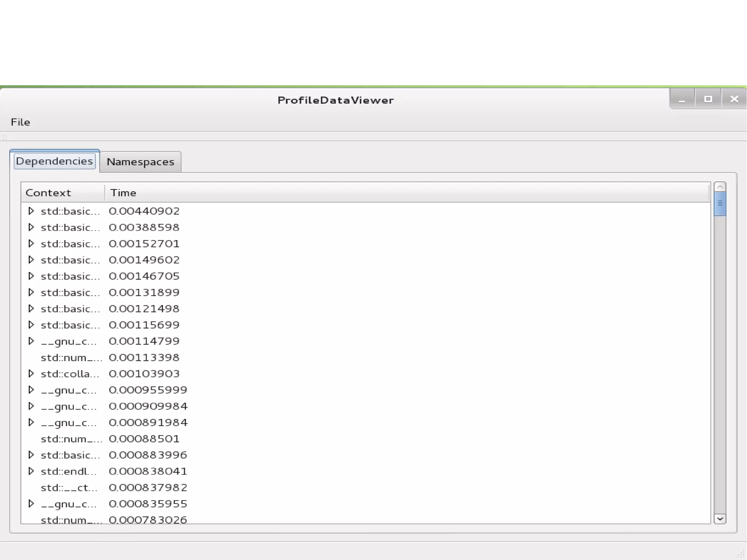
Task: Open the File menu
Action: (x=20, y=122)
